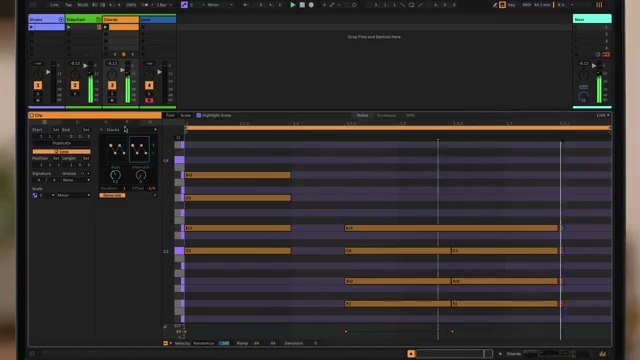Click the Stop button in transport

302,5
